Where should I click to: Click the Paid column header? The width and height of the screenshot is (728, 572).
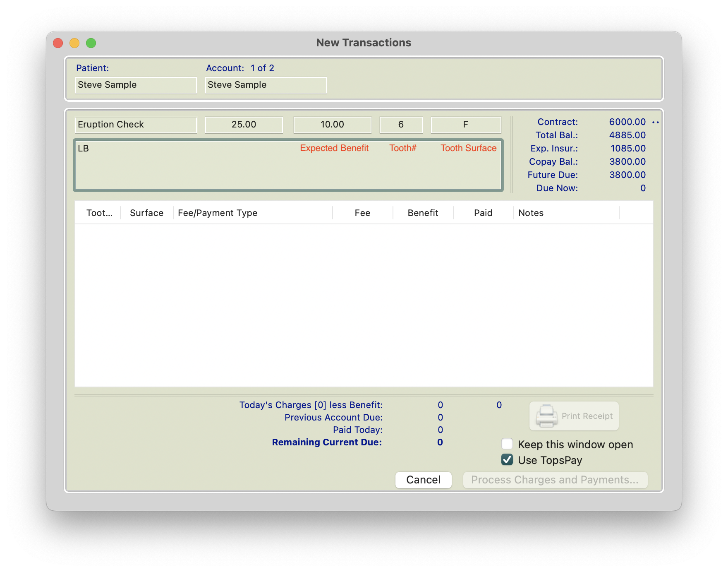pyautogui.click(x=483, y=213)
